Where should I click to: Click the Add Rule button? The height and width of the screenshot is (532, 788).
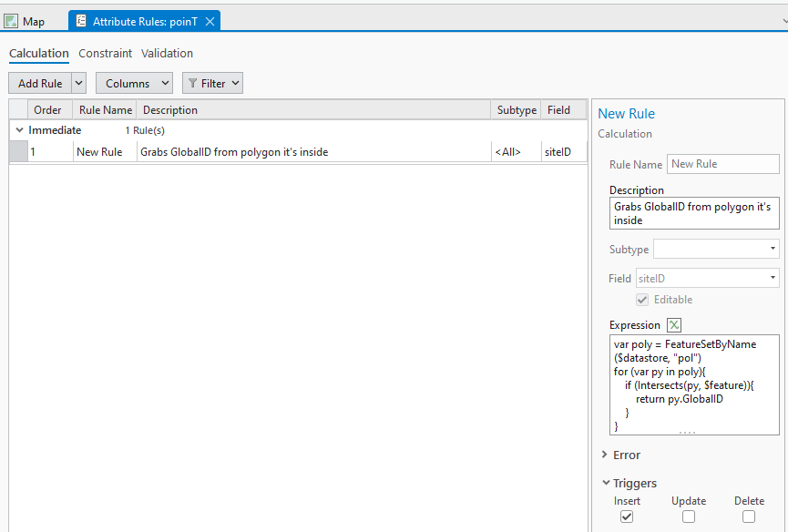(40, 83)
